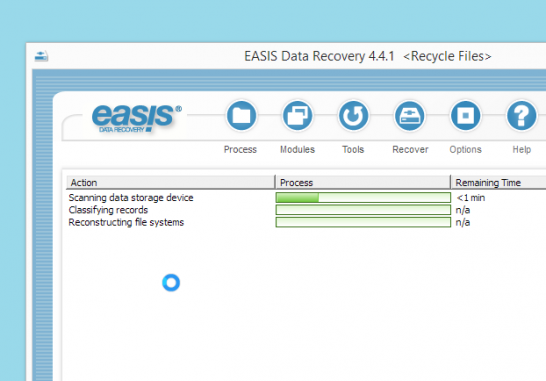Select 'Reconstructing file systems' row
Image resolution: width=546 pixels, height=381 pixels.
[126, 222]
